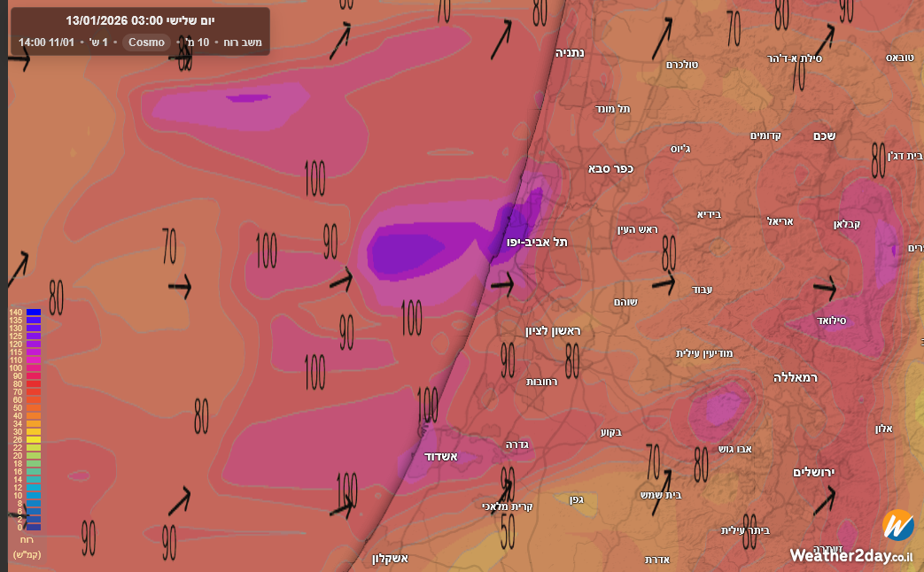Click the Weather2day round W logo icon

pos(897,526)
